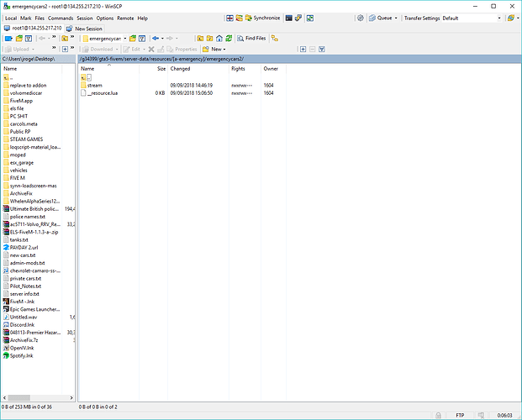Select the local drive icon in left toolbar
The width and height of the screenshot is (522, 420).
click(x=8, y=39)
